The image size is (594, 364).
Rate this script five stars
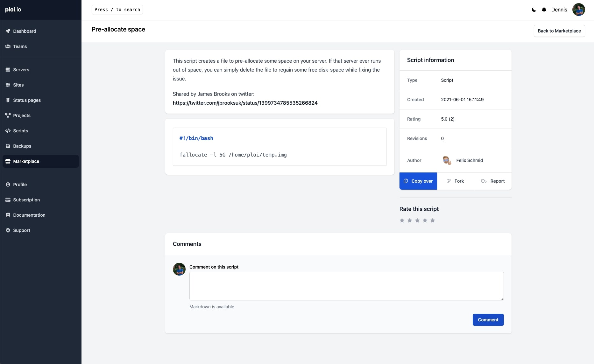[432, 220]
